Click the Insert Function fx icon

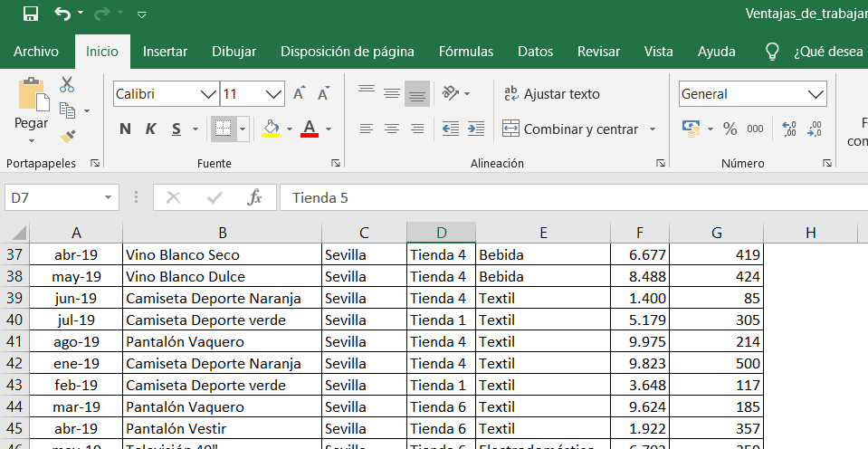(x=254, y=197)
